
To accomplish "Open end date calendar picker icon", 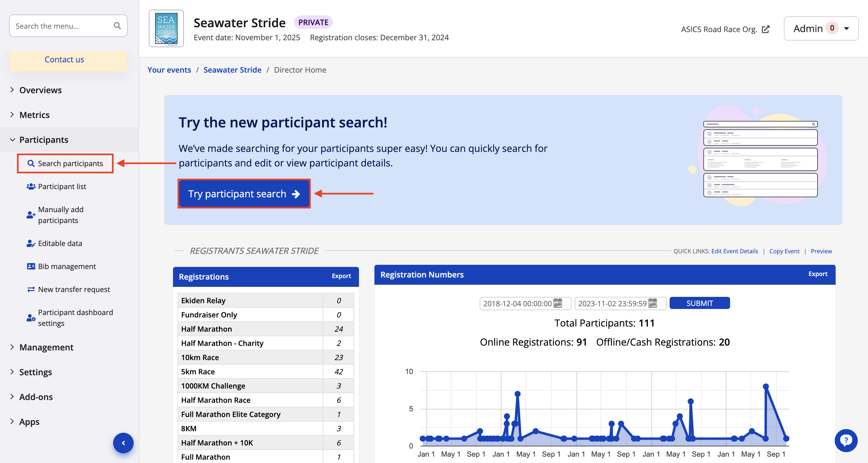I will (x=653, y=303).
